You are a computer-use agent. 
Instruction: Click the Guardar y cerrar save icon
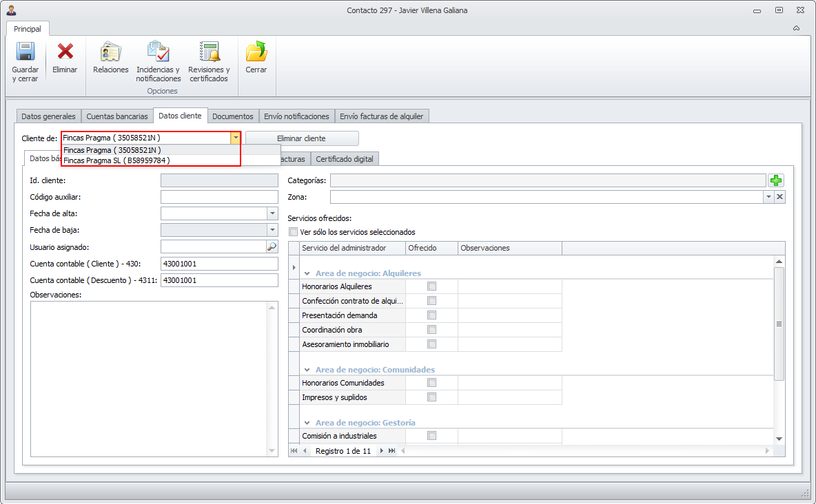pyautogui.click(x=25, y=52)
